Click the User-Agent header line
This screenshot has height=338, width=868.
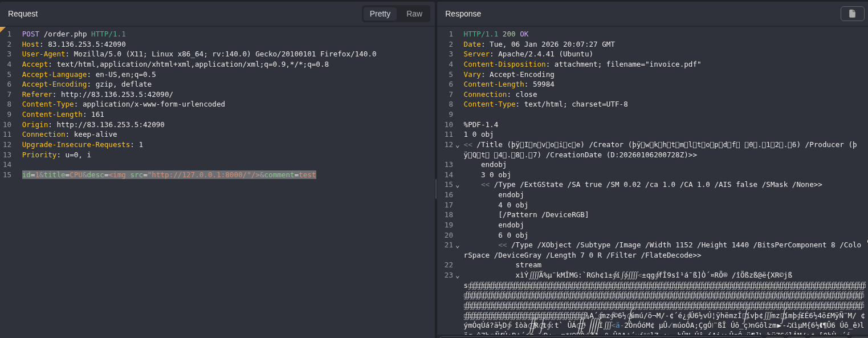199,54
